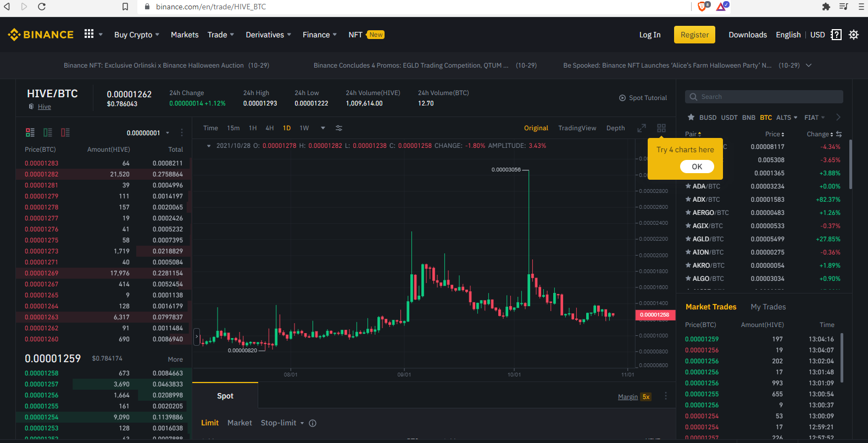The width and height of the screenshot is (868, 443).
Task: Show combined order book view icon
Action: [x=30, y=132]
